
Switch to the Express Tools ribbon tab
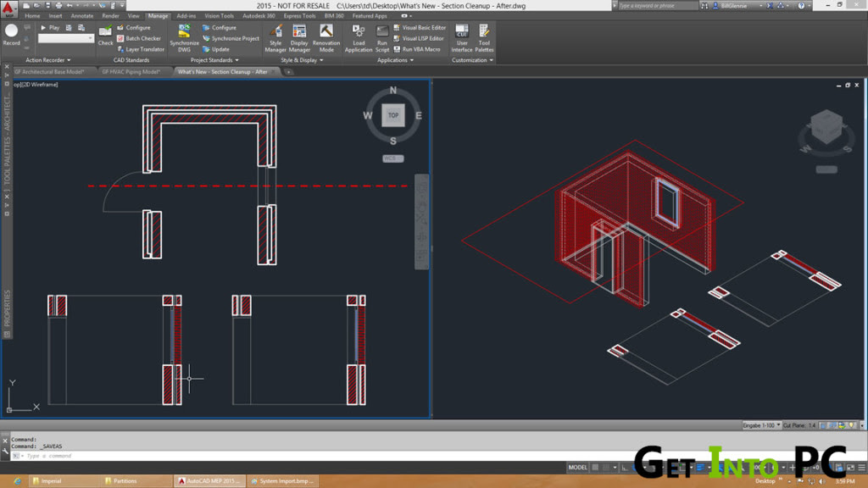point(299,16)
